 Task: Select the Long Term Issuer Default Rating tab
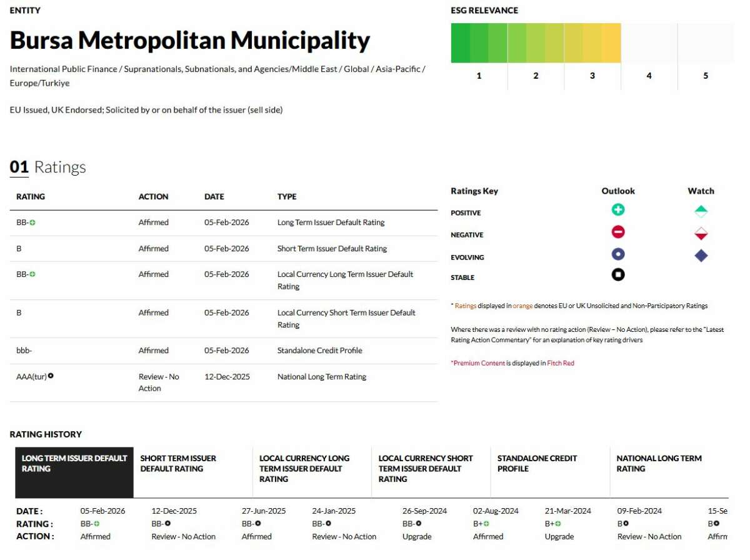(x=74, y=463)
